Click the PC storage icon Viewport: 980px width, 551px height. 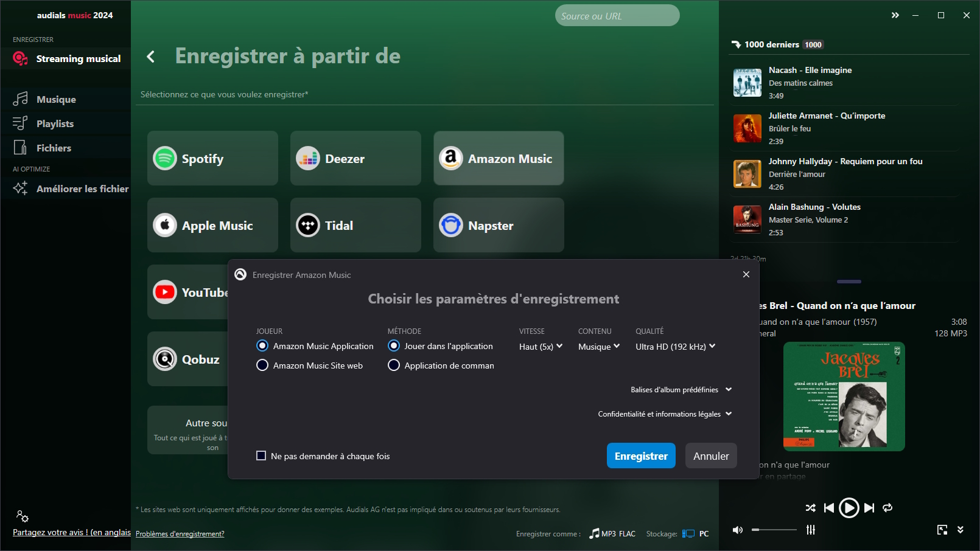[688, 533]
